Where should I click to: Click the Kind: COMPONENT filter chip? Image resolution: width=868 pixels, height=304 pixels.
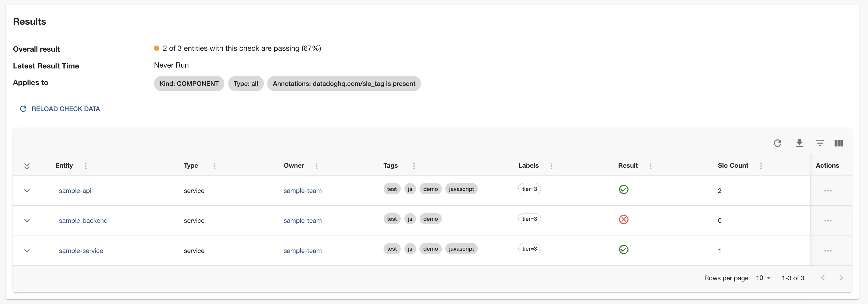(x=189, y=84)
